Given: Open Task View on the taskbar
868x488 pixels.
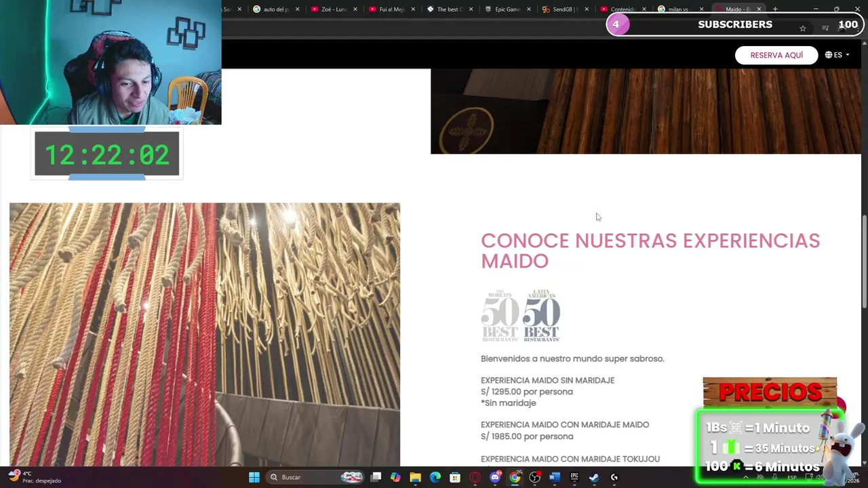Looking at the screenshot, I should click(376, 477).
